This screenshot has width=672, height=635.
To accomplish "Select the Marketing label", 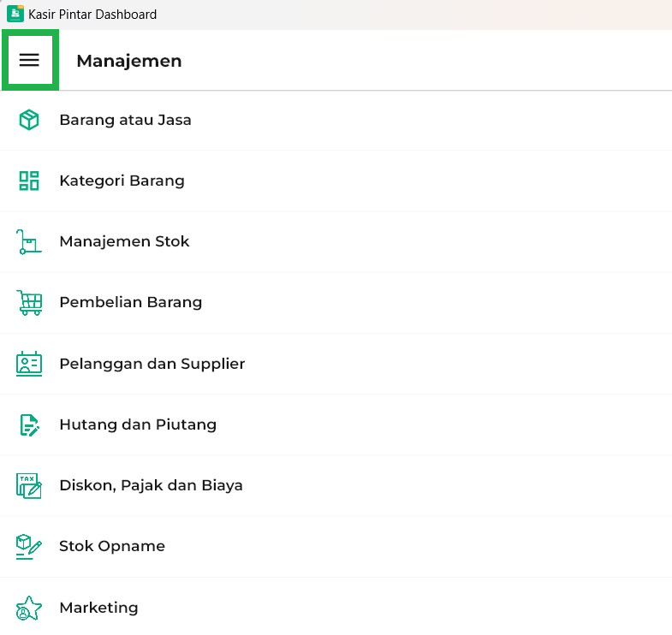I will coord(98,608).
